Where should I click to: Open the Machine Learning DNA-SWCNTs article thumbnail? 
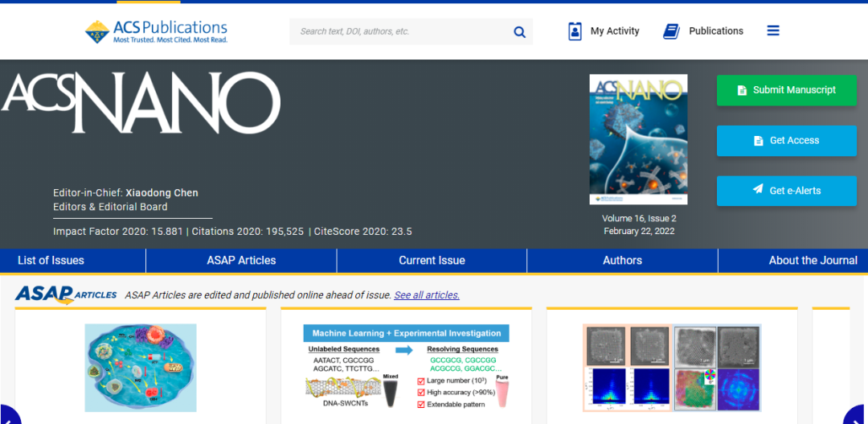406,368
